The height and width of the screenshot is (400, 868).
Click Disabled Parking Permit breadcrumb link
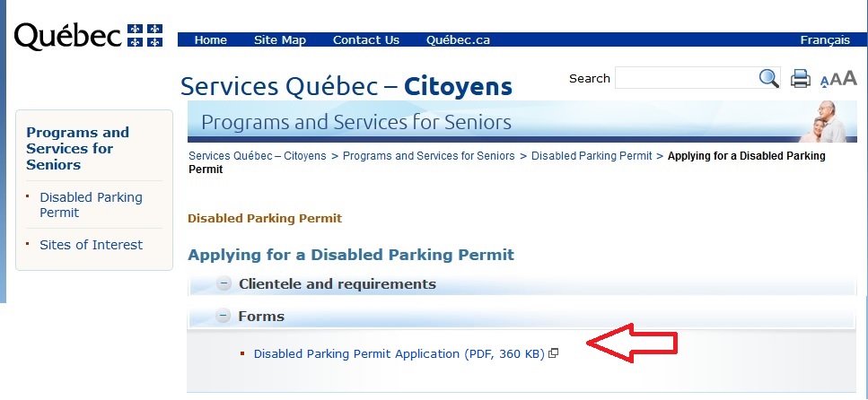[x=592, y=156]
